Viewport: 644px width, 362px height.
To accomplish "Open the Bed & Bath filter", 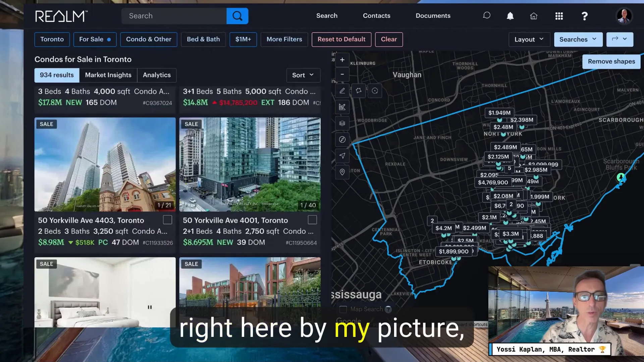I will pos(203,39).
